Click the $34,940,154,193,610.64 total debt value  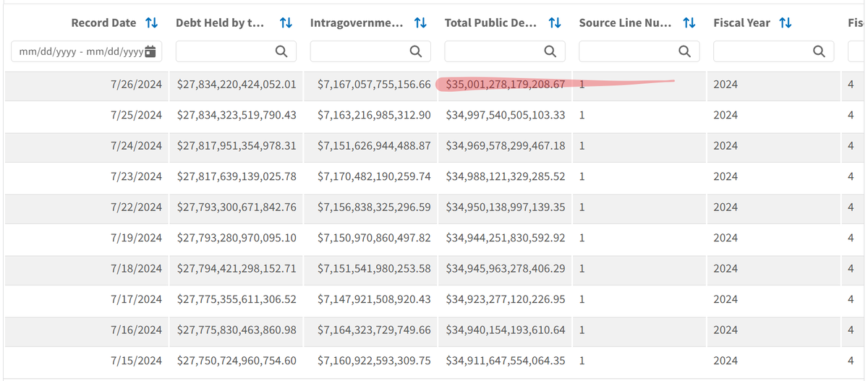[506, 330]
